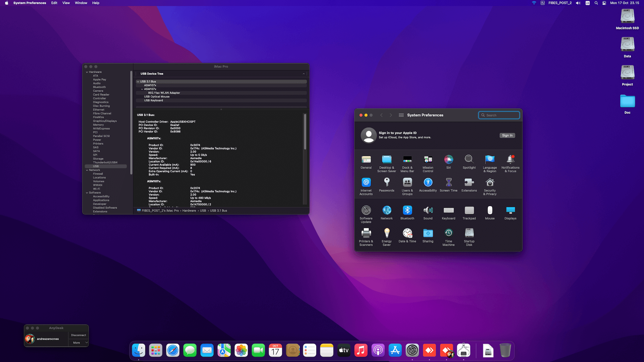This screenshot has height=362, width=644.
Task: Open the Mouse preferences pane
Action: (490, 213)
